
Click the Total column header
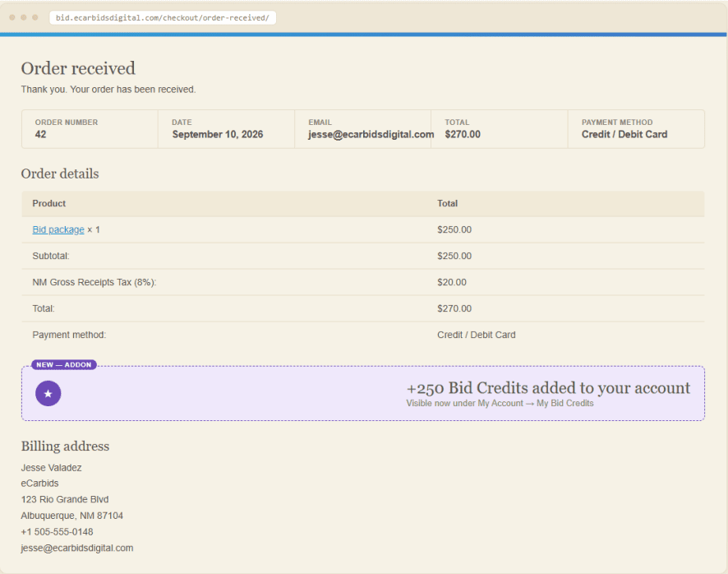pyautogui.click(x=447, y=204)
